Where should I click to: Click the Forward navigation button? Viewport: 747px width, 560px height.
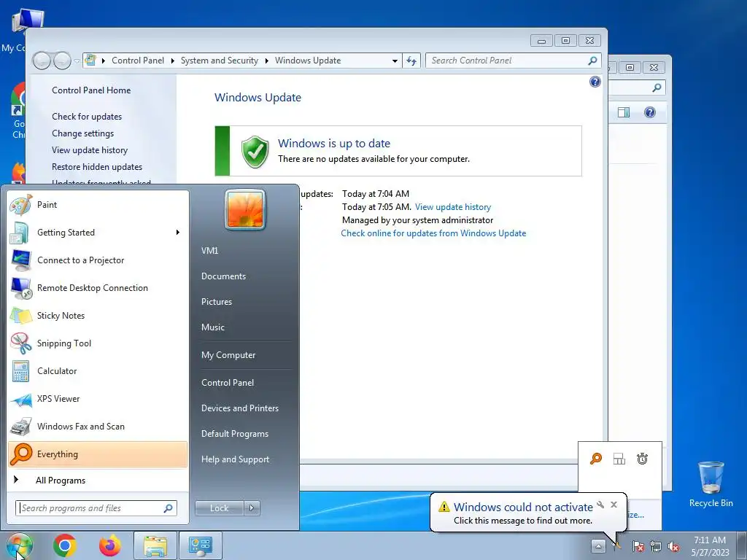coord(62,61)
